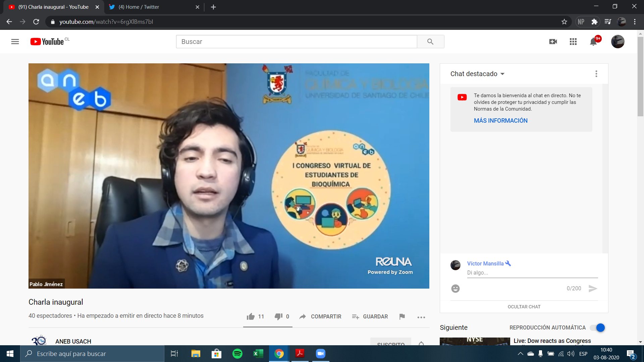Open Chrome extensions puzzle icon
Viewport: 644px width, 362px height.
click(594, 22)
